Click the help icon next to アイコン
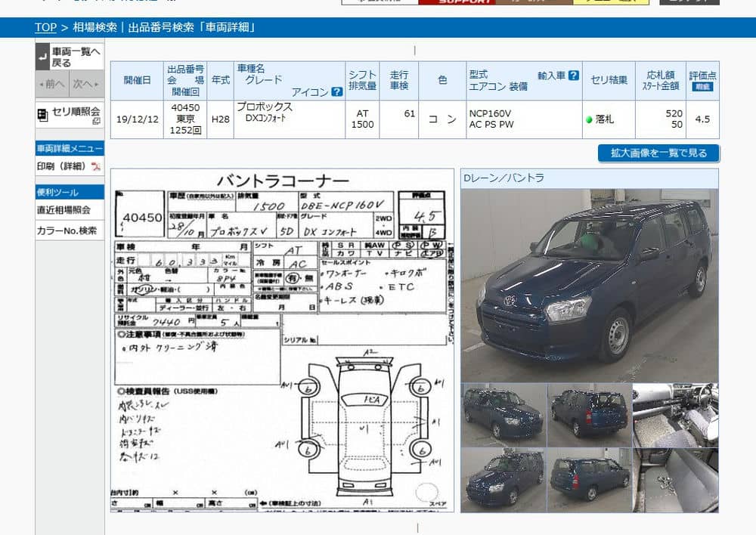 pyautogui.click(x=337, y=92)
